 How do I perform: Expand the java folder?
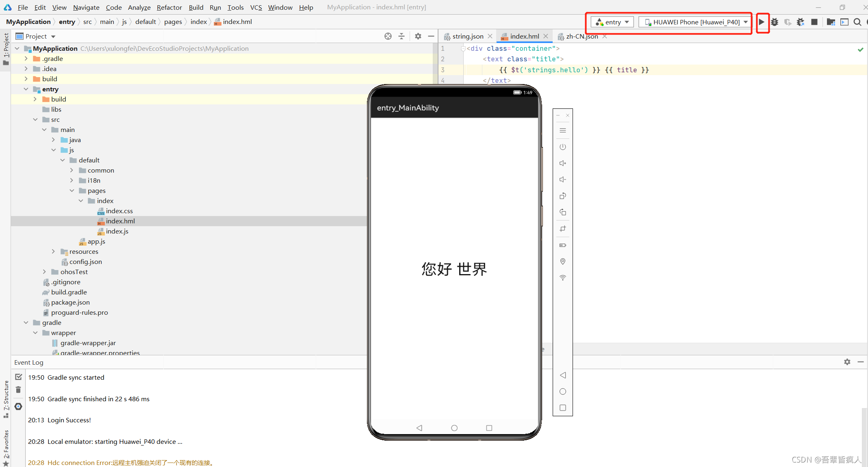point(53,140)
